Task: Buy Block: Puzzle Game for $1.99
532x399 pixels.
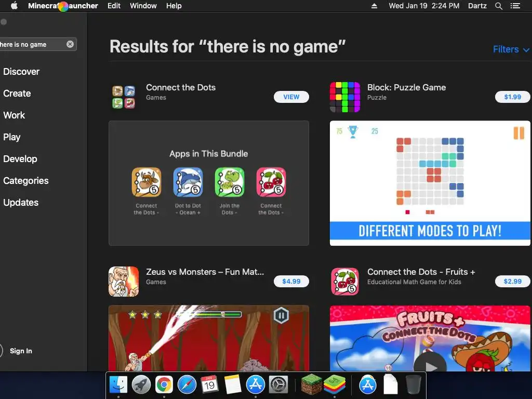Action: point(512,97)
